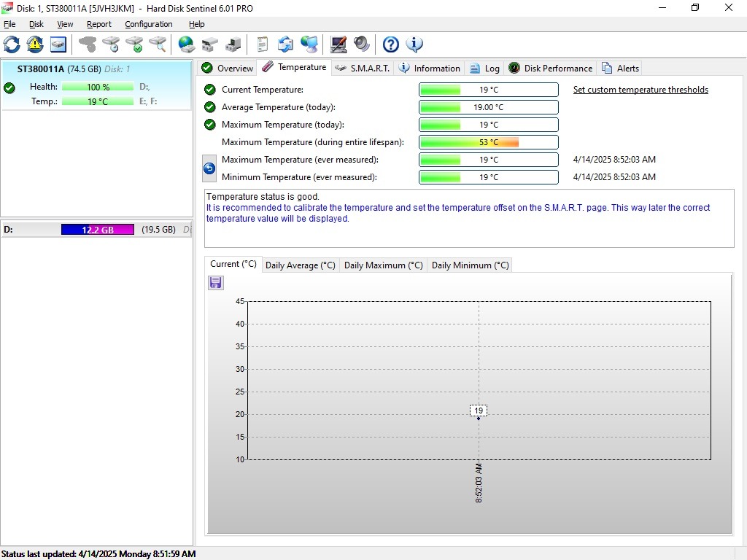Viewport: 747px width, 560px height.
Task: Click the green check beside Current Temperature
Action: (209, 90)
